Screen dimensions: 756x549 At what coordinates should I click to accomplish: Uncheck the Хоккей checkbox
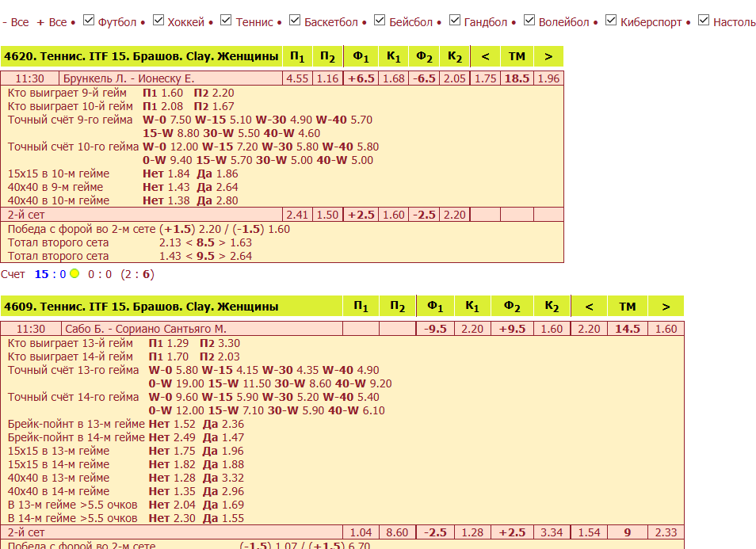(x=158, y=21)
